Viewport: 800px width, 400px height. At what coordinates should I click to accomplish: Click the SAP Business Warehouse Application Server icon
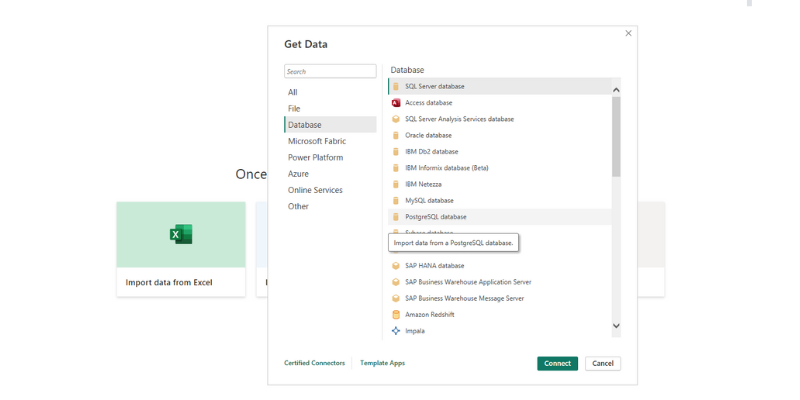click(395, 282)
